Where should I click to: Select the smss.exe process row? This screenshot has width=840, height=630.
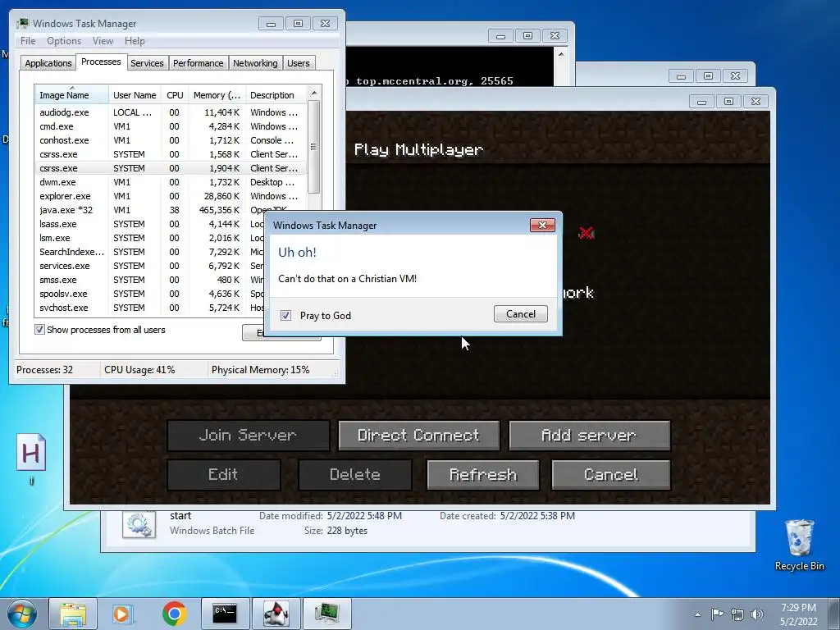click(150, 280)
